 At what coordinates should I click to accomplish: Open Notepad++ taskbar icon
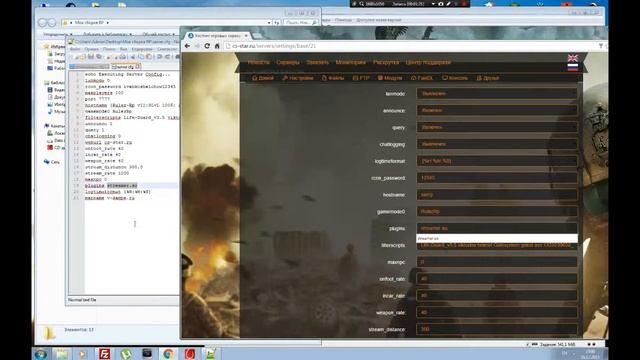pos(211,353)
